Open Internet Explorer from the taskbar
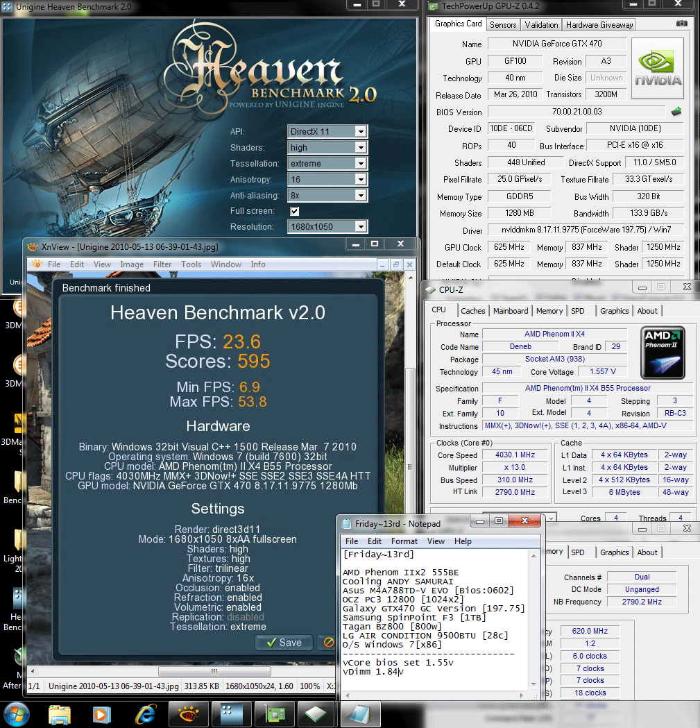The width and height of the screenshot is (700, 728). [x=145, y=715]
